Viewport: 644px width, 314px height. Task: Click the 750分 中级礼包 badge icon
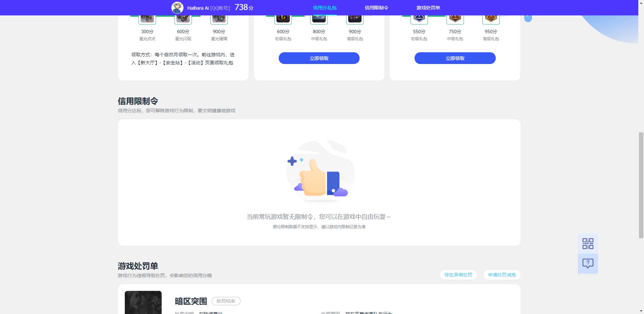pyautogui.click(x=455, y=19)
